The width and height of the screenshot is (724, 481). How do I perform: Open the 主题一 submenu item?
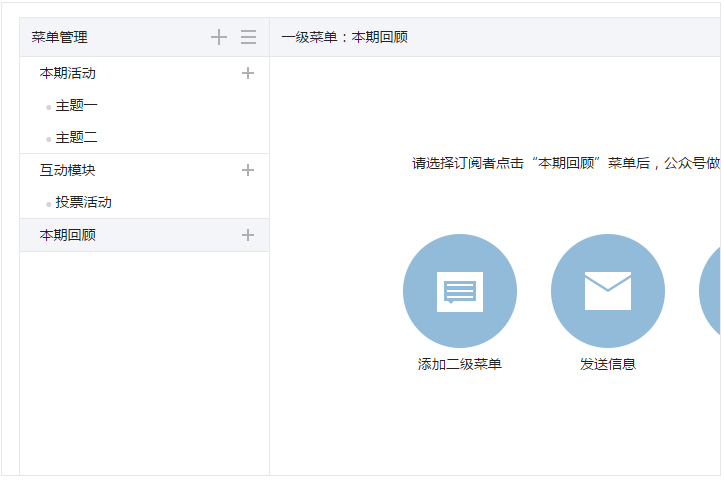77,106
